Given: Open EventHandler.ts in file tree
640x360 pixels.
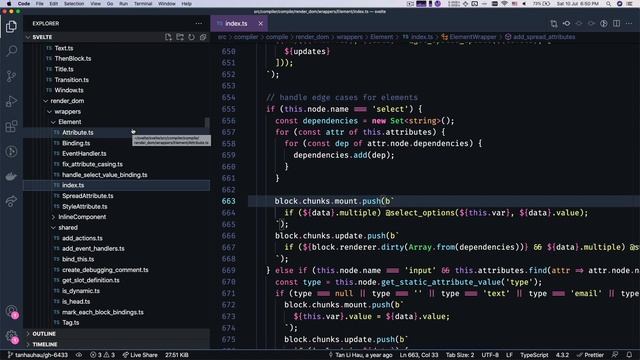Looking at the screenshot, I should [84, 154].
